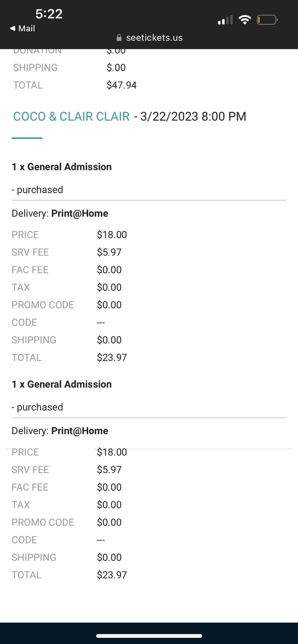Tap the seetickets.us address bar
The width and height of the screenshot is (298, 644).
pyautogui.click(x=154, y=38)
